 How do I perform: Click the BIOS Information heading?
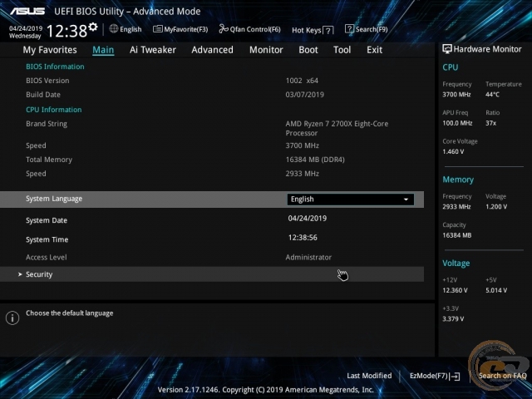point(55,66)
